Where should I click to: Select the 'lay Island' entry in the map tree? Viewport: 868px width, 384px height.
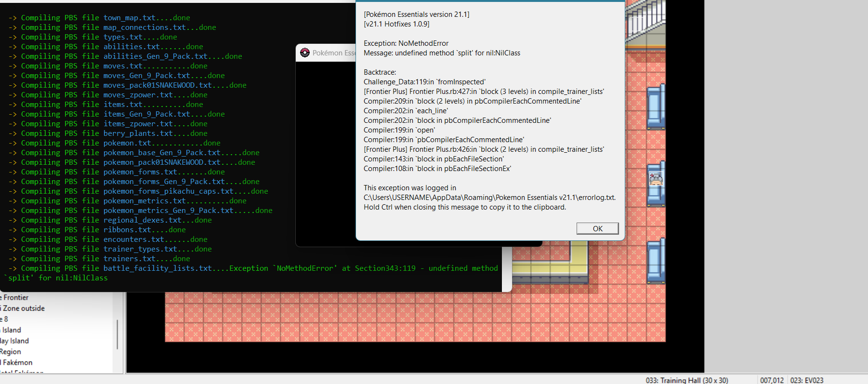[x=14, y=341]
